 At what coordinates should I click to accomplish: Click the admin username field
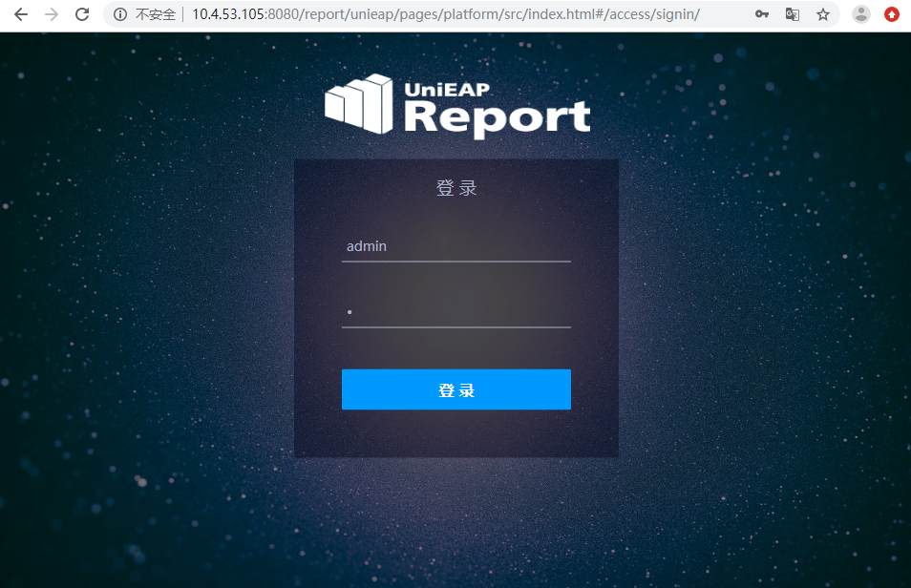pyautogui.click(x=456, y=246)
